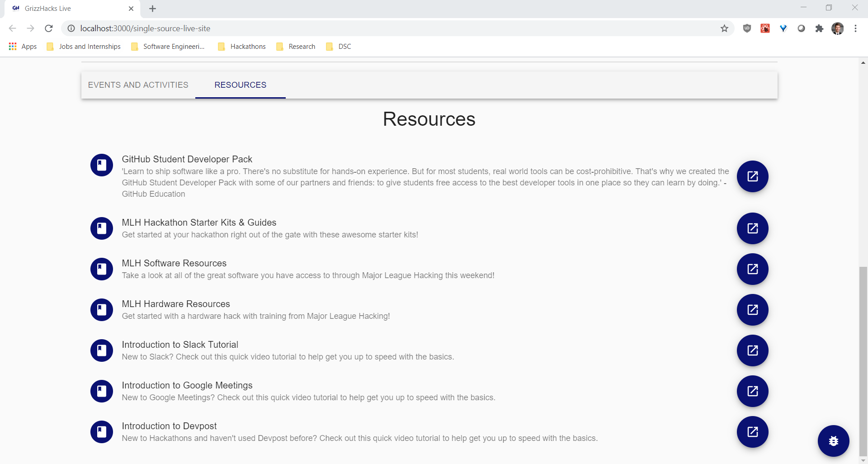This screenshot has height=464, width=868.
Task: Click the shield extension icon
Action: click(x=747, y=28)
